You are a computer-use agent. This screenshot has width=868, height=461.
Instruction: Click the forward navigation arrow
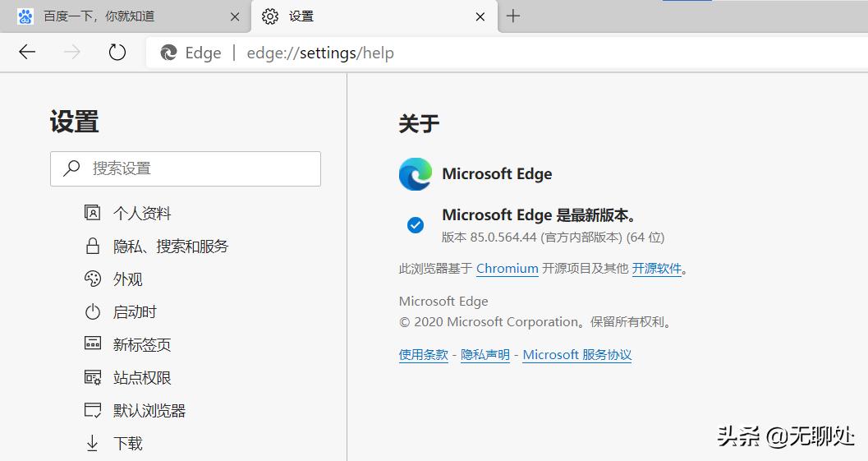point(72,53)
